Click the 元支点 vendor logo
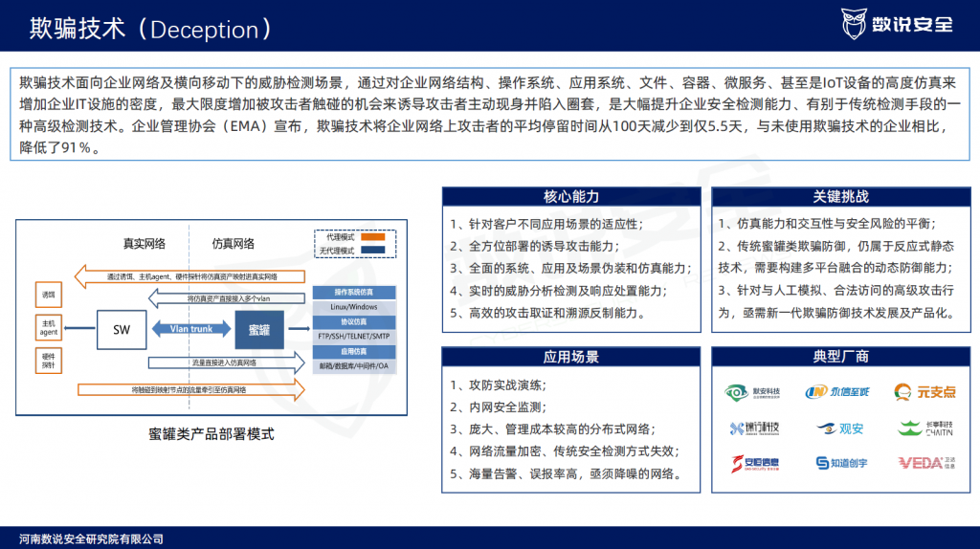This screenshot has height=549, width=980. [925, 391]
